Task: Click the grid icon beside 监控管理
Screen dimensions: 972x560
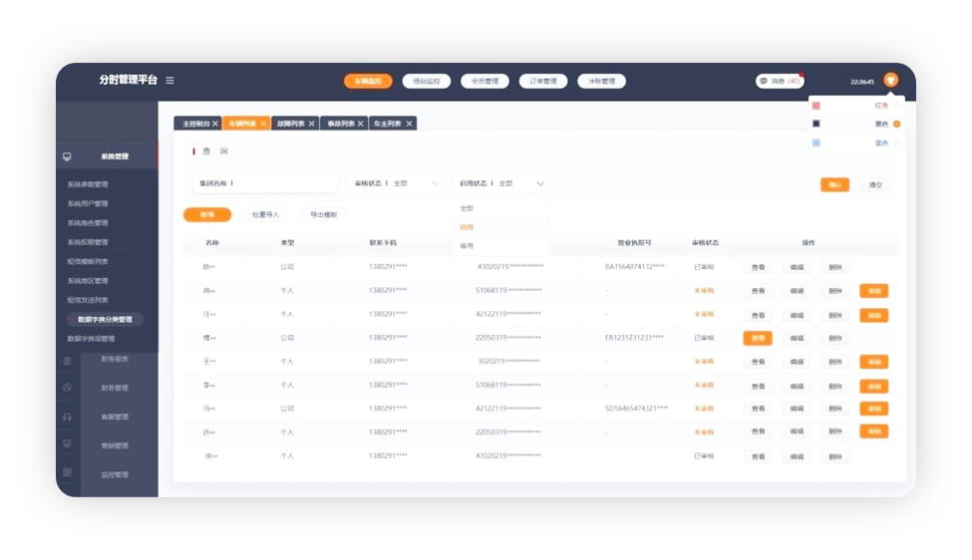Action: (68, 472)
